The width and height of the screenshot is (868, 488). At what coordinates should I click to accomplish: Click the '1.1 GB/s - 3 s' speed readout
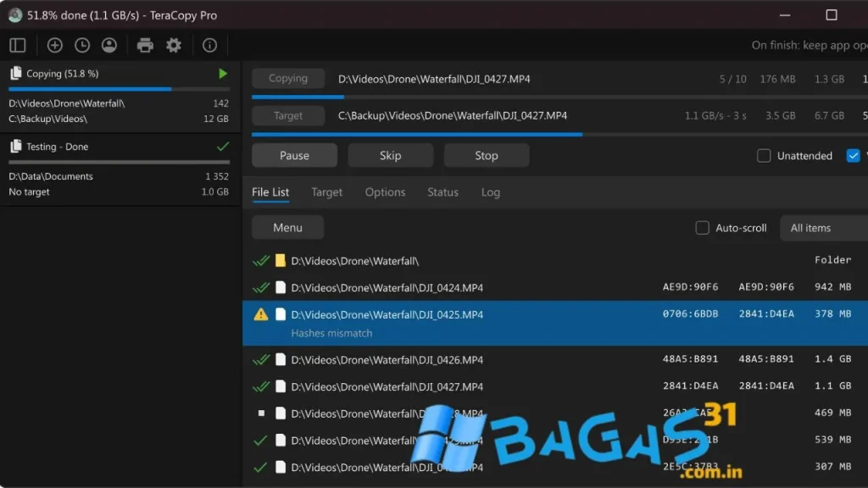point(715,115)
